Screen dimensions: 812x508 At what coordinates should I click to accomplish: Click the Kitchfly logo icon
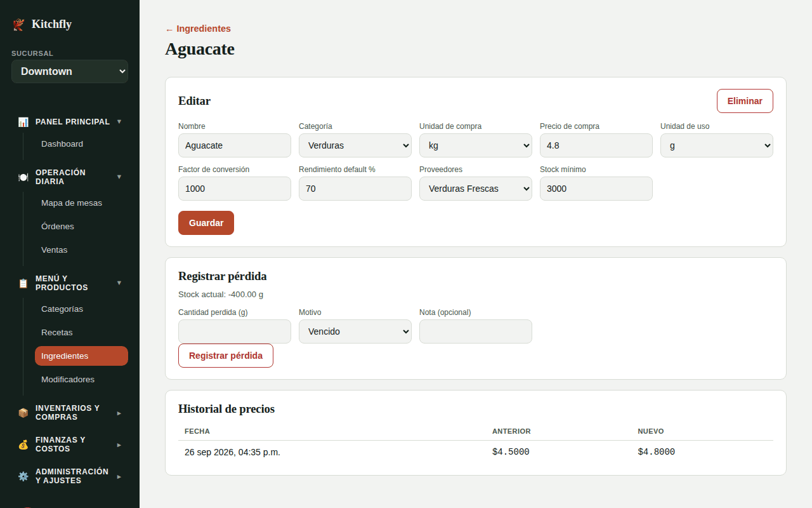click(x=18, y=25)
